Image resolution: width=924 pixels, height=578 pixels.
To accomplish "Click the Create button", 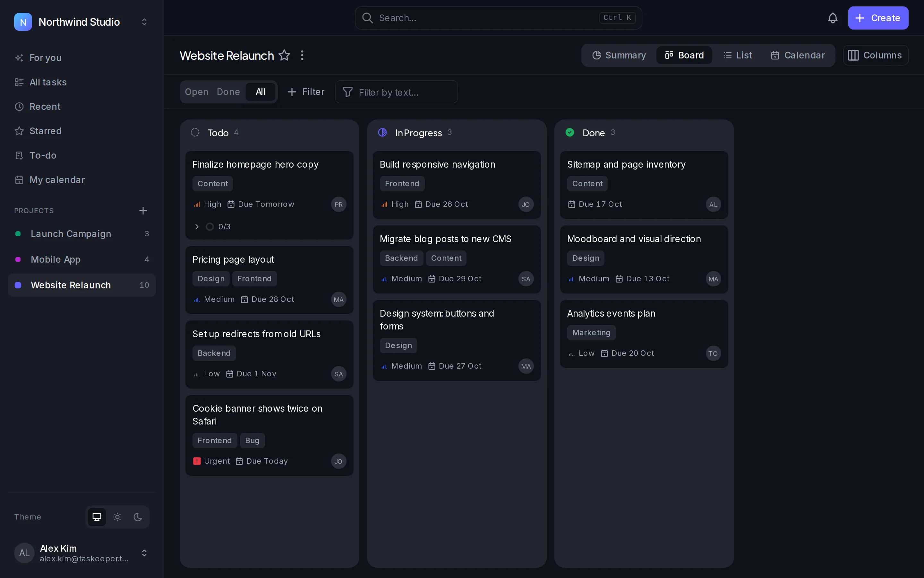I will click(x=878, y=18).
